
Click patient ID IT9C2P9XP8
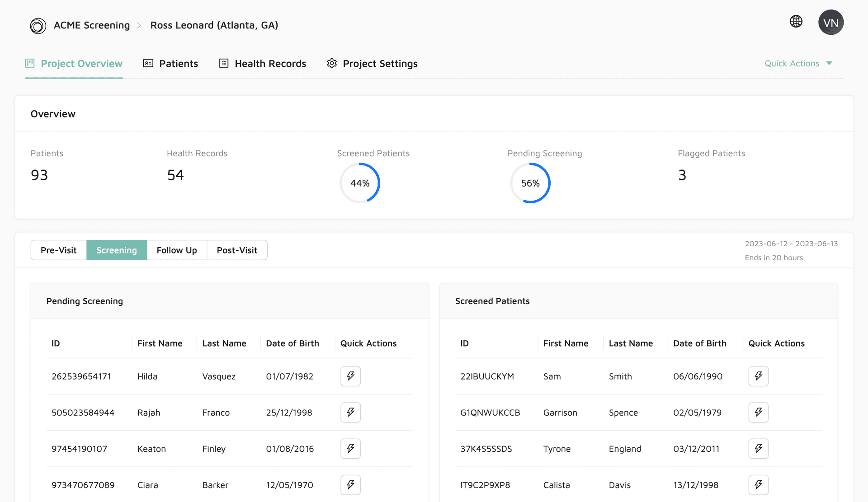coord(485,485)
